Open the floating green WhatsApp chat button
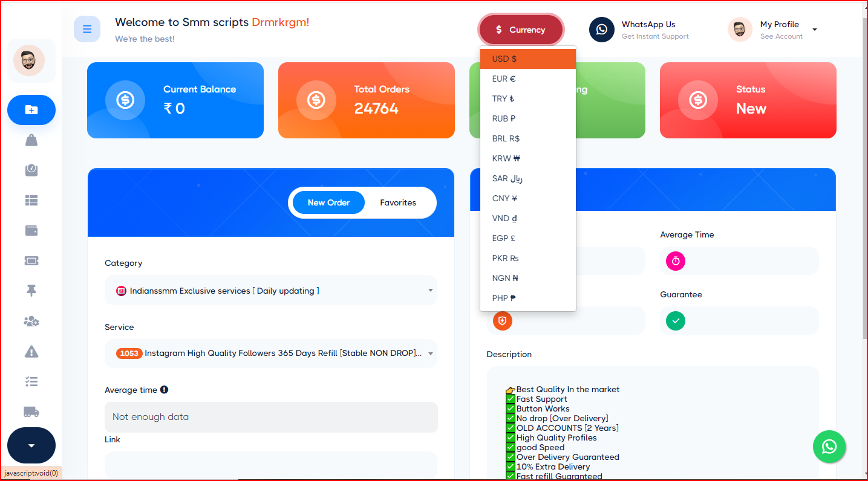 point(829,447)
